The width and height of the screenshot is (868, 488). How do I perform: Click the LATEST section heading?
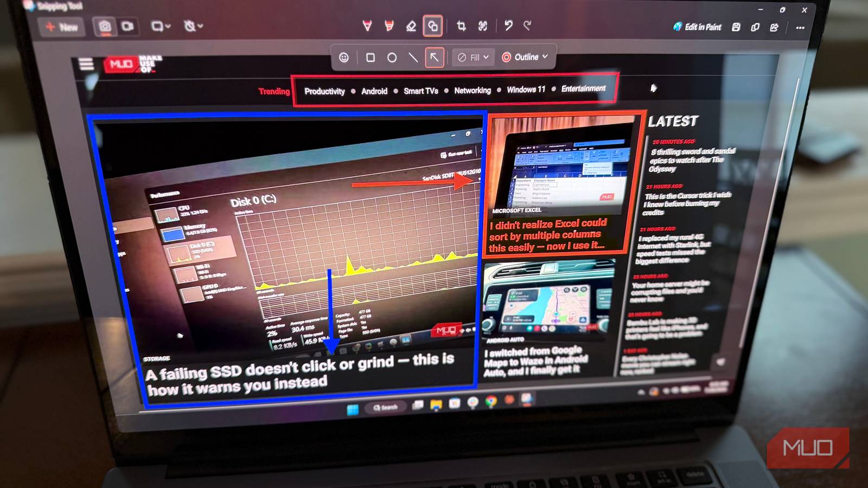click(x=673, y=121)
